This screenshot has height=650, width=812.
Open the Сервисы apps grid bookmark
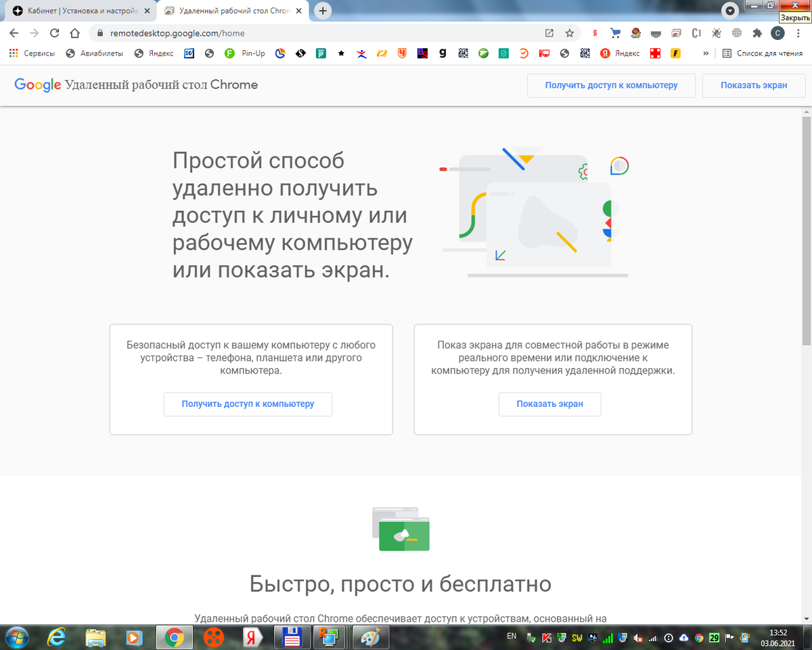(x=32, y=53)
